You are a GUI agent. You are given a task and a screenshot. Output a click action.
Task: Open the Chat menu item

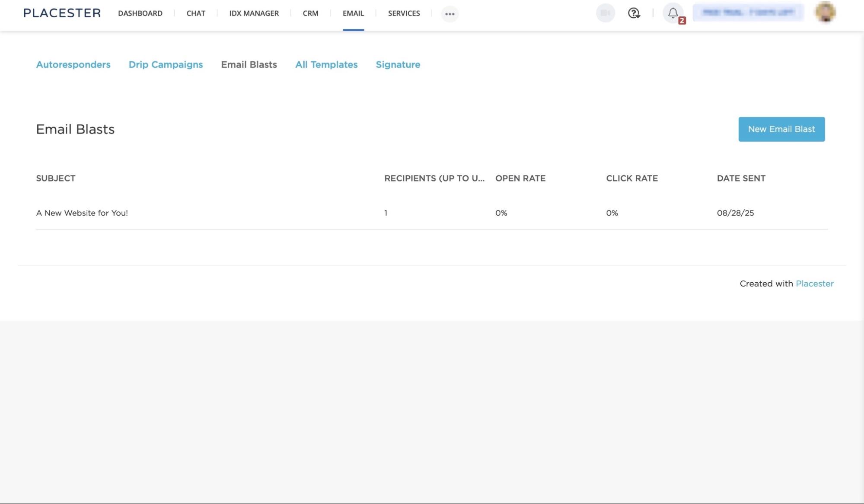point(196,13)
